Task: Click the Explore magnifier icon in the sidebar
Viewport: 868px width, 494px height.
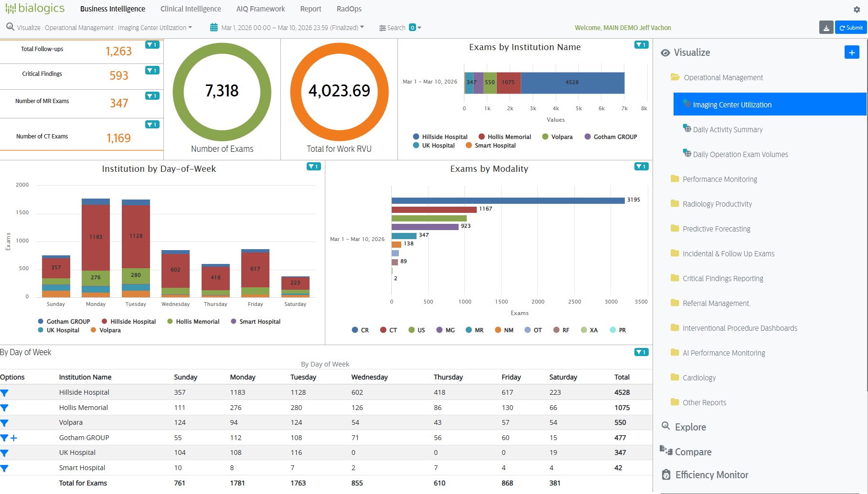Action: 666,426
